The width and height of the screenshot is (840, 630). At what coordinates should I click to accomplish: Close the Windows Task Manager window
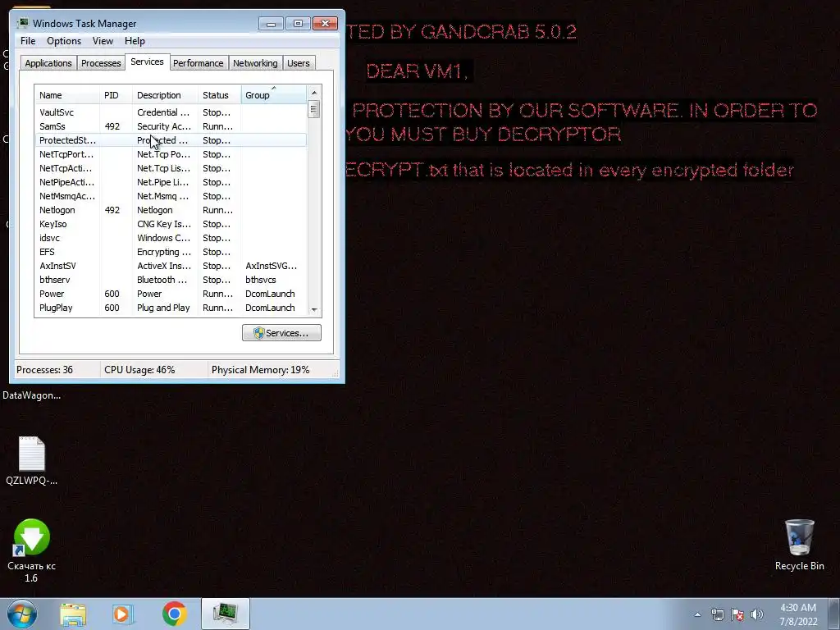pyautogui.click(x=325, y=24)
